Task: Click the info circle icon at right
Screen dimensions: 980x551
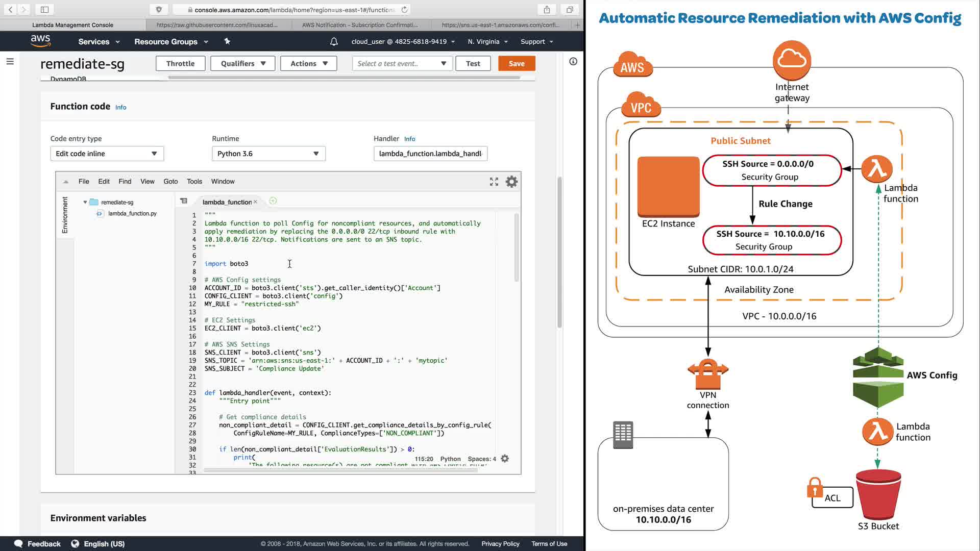Action: click(573, 62)
